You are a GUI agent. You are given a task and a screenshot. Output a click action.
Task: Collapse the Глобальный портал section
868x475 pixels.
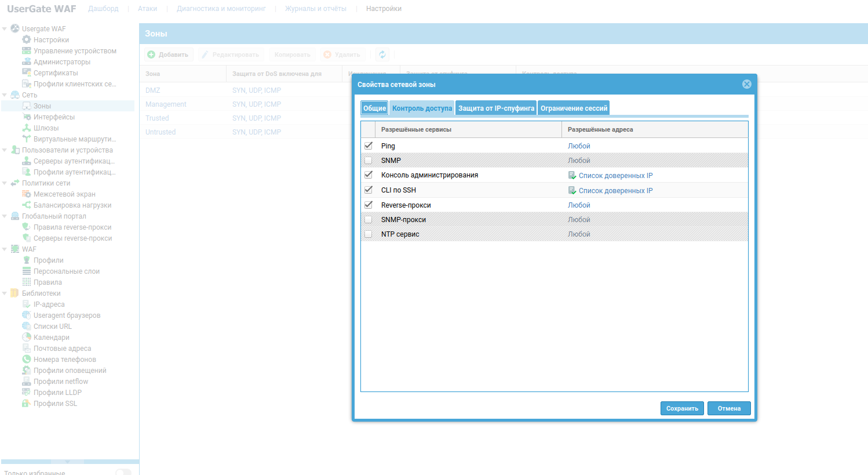point(5,216)
